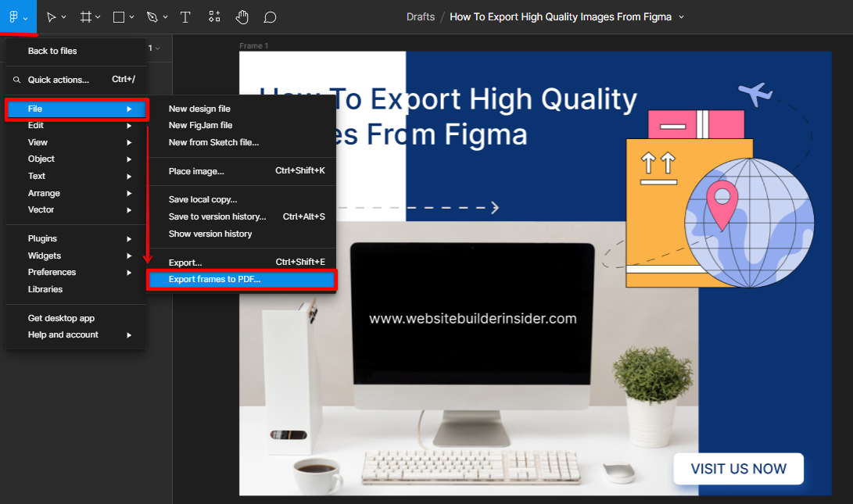Select the Rectangle shape tool

[119, 17]
